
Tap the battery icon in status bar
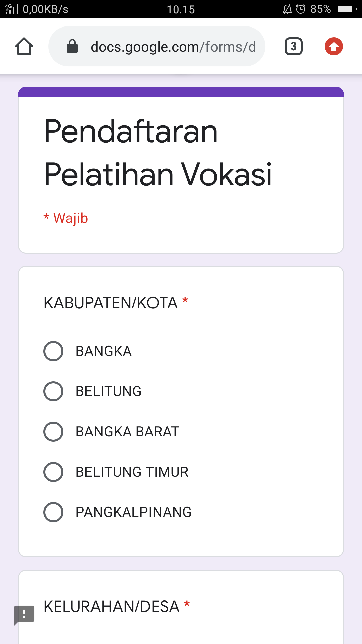pos(346,9)
